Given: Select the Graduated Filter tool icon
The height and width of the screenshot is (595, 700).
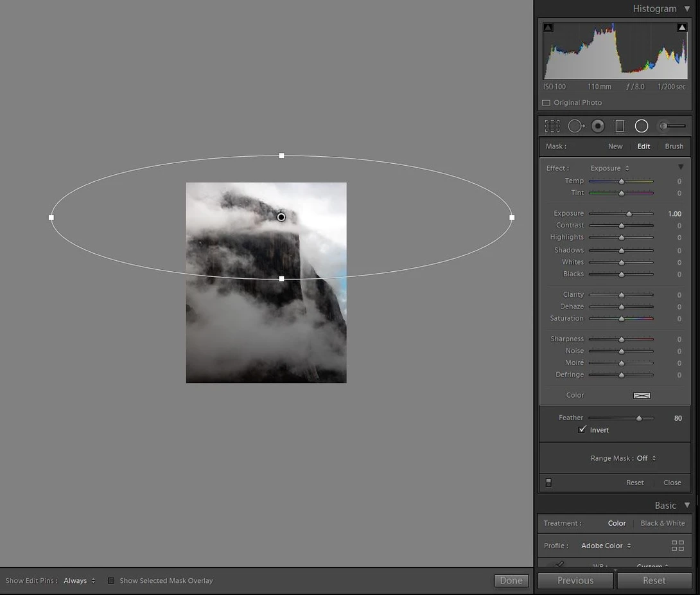Looking at the screenshot, I should (620, 126).
